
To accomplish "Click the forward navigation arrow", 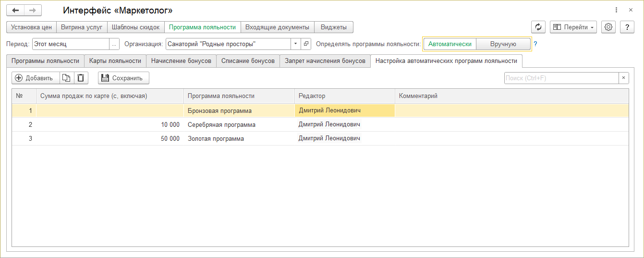I will point(33,10).
